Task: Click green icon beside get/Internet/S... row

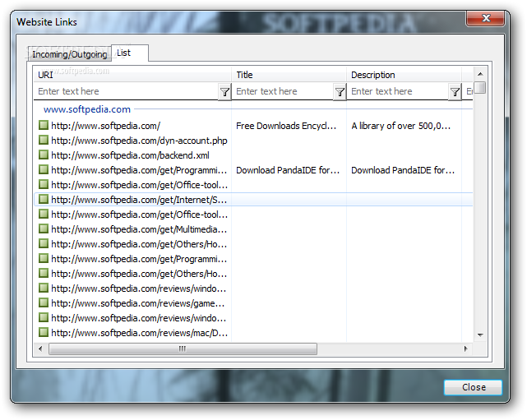Action: pos(44,199)
